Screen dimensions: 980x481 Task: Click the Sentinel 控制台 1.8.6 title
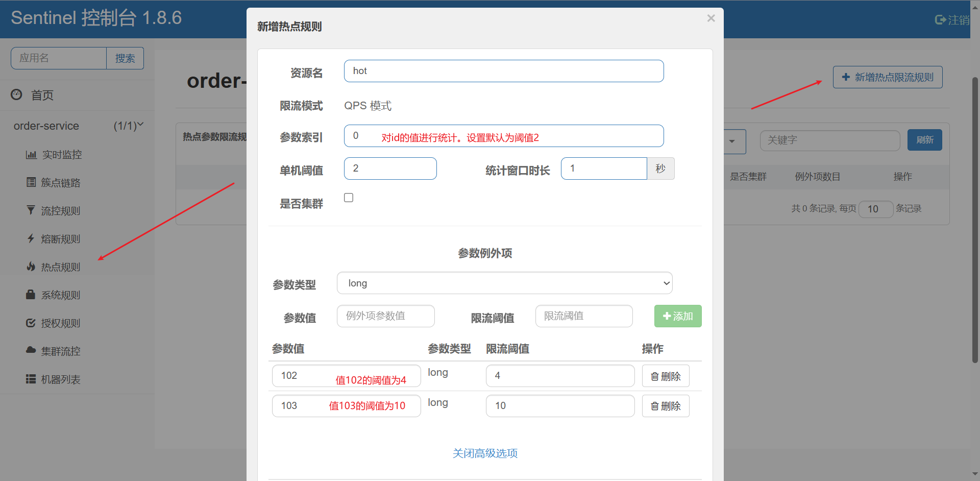tap(96, 18)
